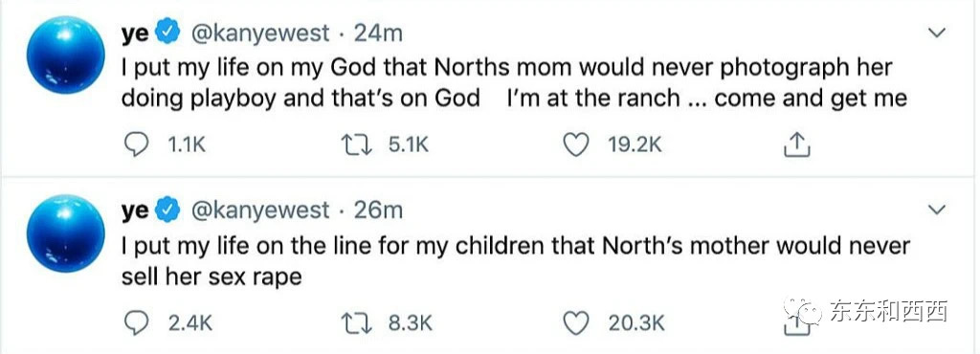Open @kanyewest handle in first tweet
Screen dimensions: 980x354
point(259,33)
